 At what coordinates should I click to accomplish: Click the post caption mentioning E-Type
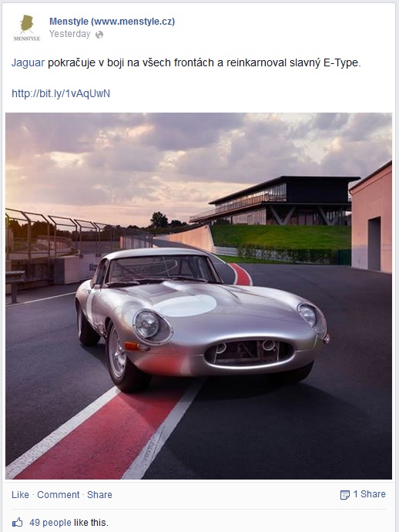point(186,62)
